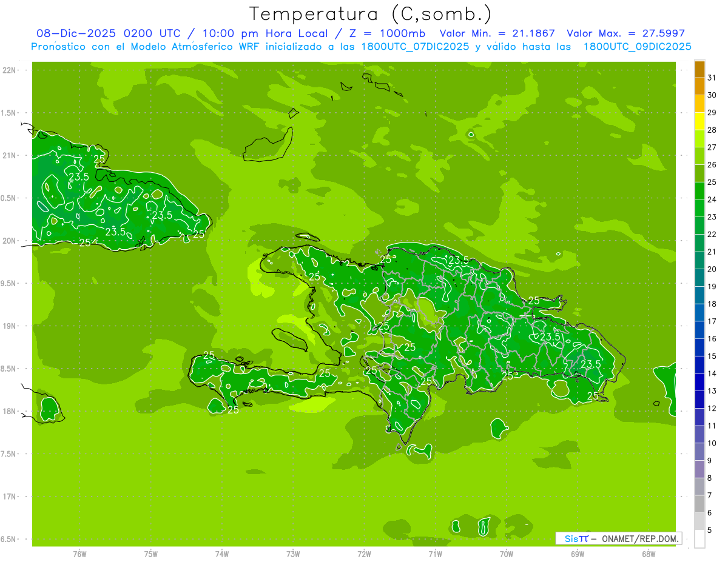Click the 'Temperatura (C,somb.)' map title
728x562 pixels.
pyautogui.click(x=370, y=14)
